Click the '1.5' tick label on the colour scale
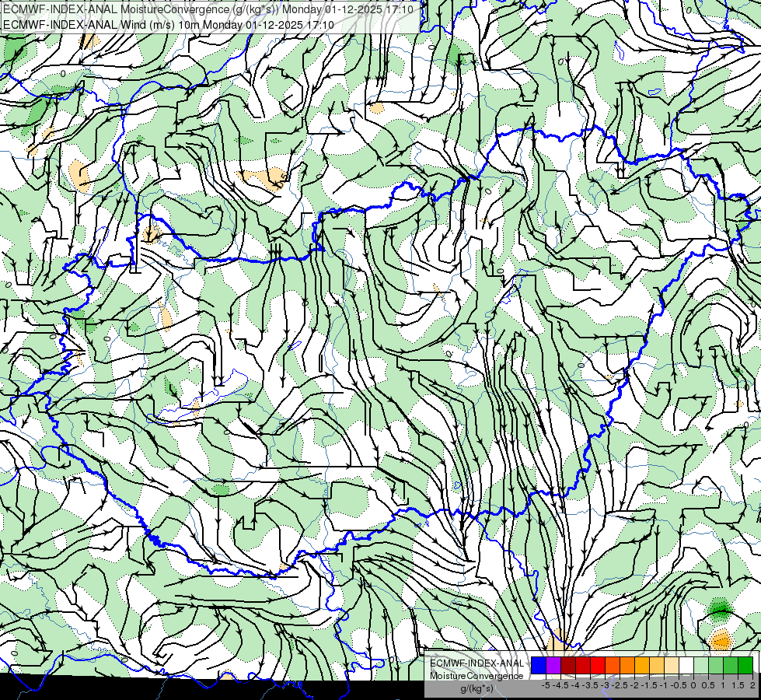761x700 pixels. coord(738,685)
